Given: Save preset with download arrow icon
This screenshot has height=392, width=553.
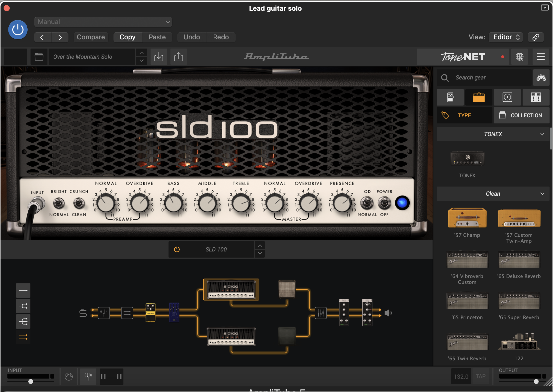Looking at the screenshot, I should (x=159, y=57).
